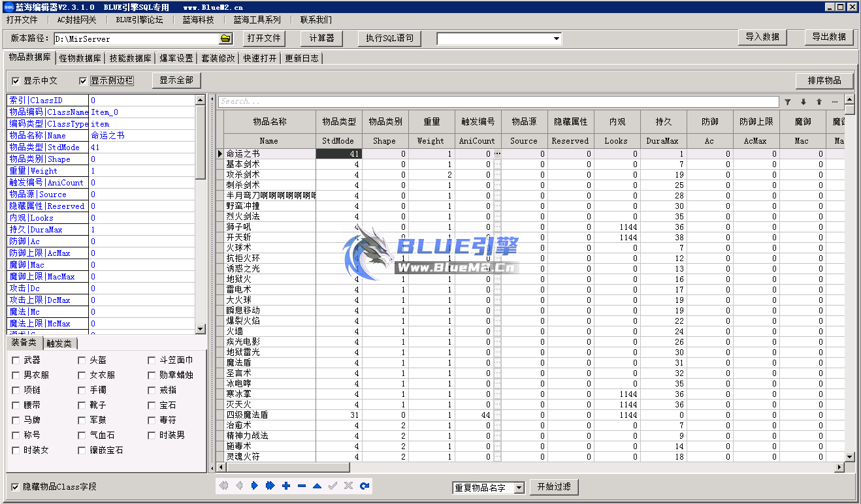Select the 狮子吼 row name cell
Screen dimensions: 861x504
point(270,227)
